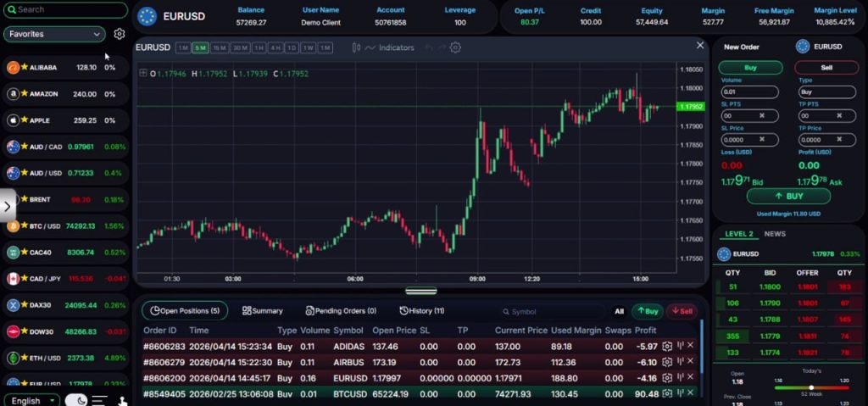Screen dimensions: 868x406
Task: Open the menu lines icon at the bottom left
Action: pyautogui.click(x=99, y=400)
